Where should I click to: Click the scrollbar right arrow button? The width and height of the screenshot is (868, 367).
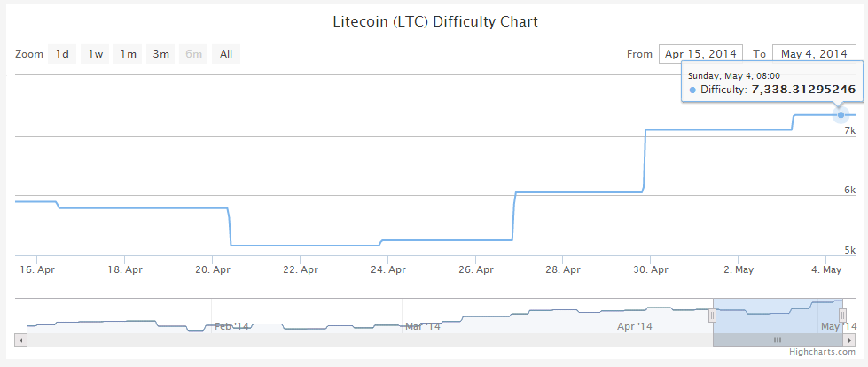(x=849, y=340)
